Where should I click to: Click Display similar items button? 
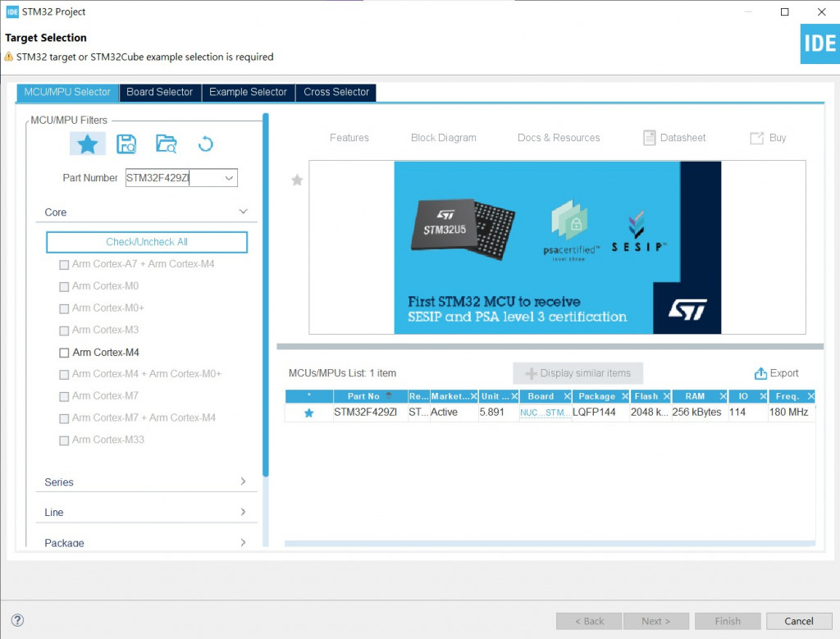pyautogui.click(x=578, y=373)
